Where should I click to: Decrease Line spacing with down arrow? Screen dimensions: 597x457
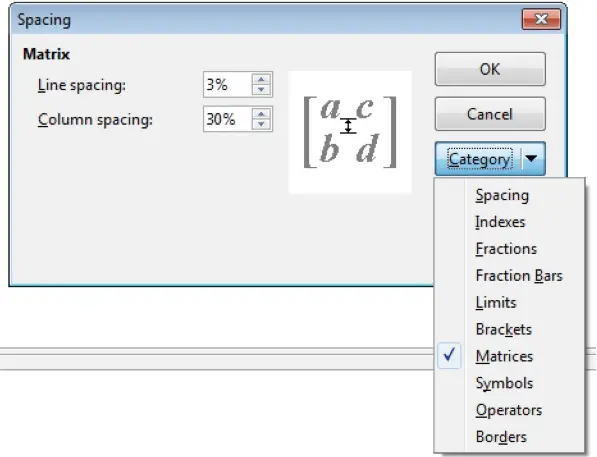pos(261,89)
